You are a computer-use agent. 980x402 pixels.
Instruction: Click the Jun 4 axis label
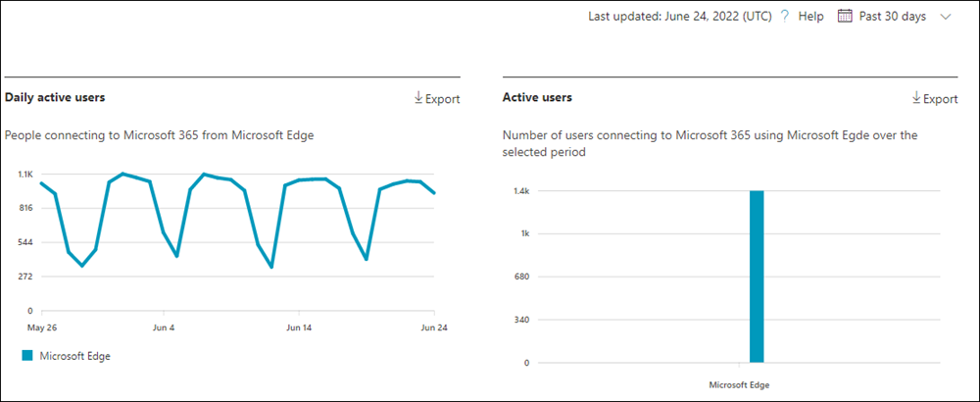[164, 327]
